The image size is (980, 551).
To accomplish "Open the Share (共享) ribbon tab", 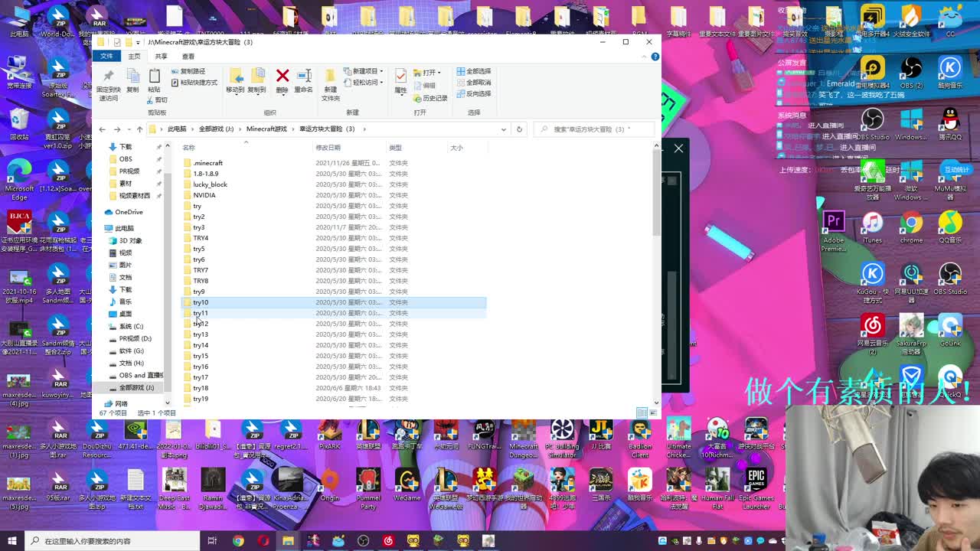I will coord(161,56).
